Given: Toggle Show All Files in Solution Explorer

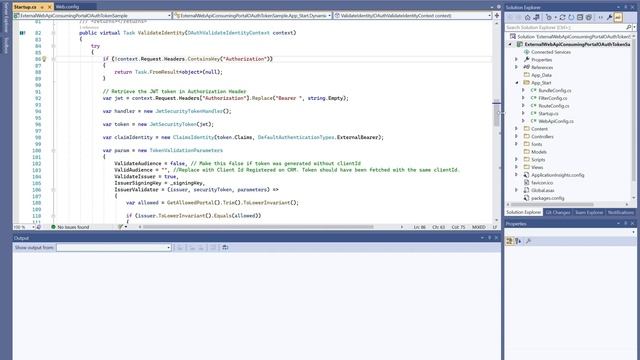Looking at the screenshot, I should pos(589,18).
